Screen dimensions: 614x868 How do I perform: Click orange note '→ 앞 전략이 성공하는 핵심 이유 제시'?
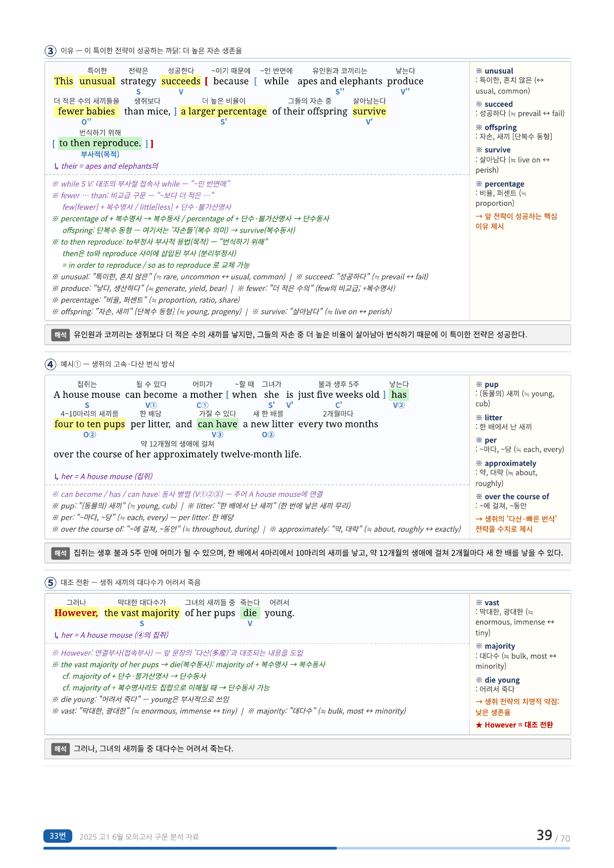pyautogui.click(x=516, y=221)
